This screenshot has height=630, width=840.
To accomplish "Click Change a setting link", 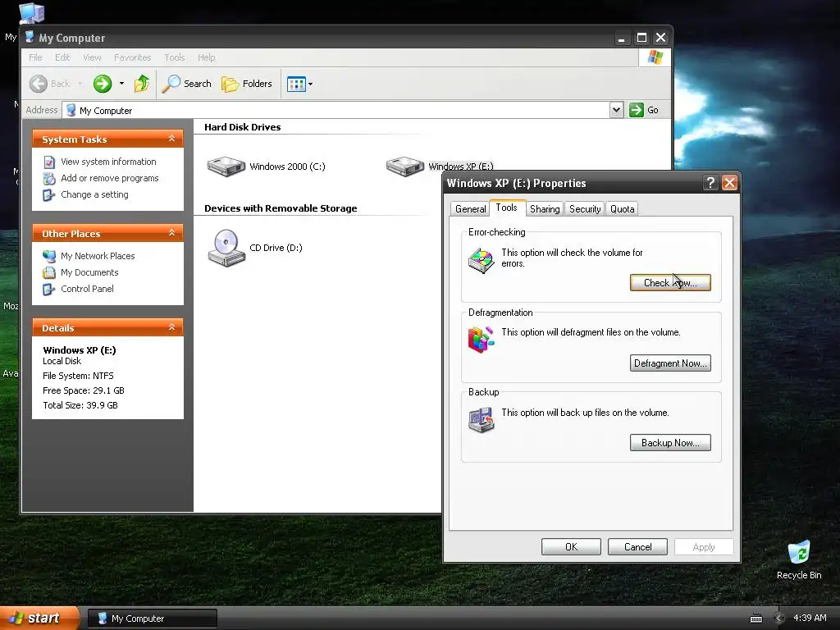I will pos(94,194).
